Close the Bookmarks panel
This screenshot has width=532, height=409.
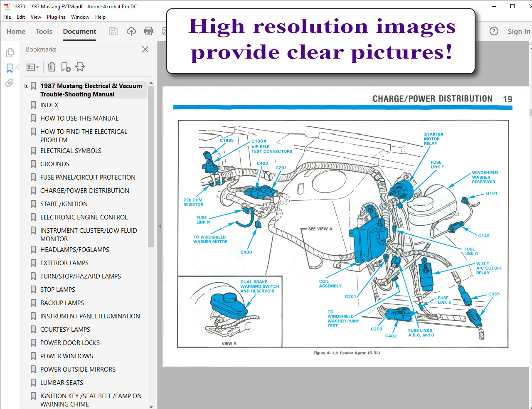[145, 49]
